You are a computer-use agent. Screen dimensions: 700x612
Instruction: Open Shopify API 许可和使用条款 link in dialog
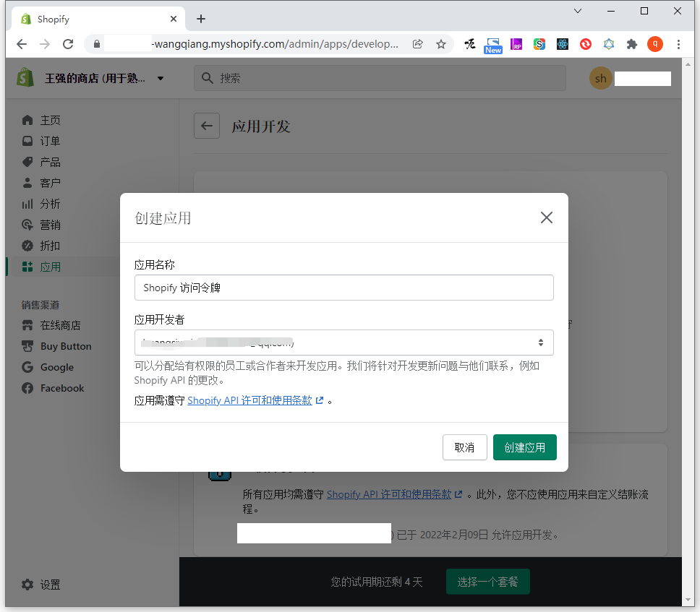point(249,400)
